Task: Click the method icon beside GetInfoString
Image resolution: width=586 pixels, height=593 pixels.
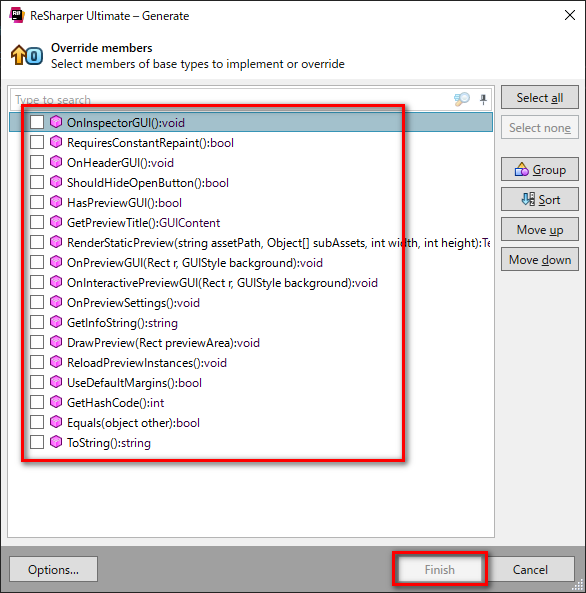Action: click(56, 322)
